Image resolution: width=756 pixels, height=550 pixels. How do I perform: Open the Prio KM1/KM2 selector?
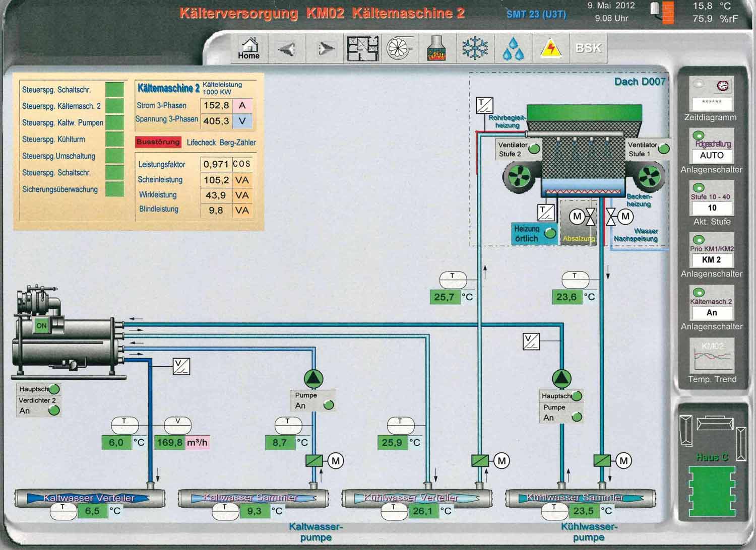(712, 259)
